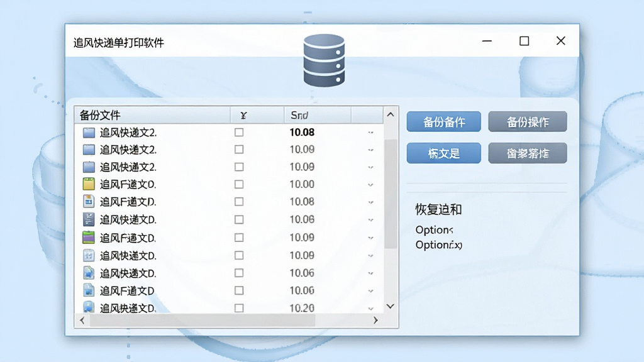Select the value "10.00" in the list

pyautogui.click(x=302, y=184)
